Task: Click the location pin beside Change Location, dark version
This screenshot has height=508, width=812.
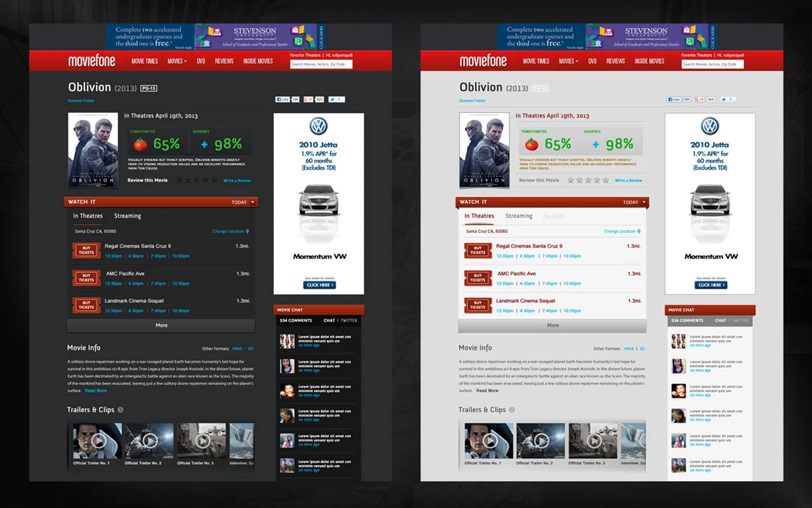Action: 247,232
